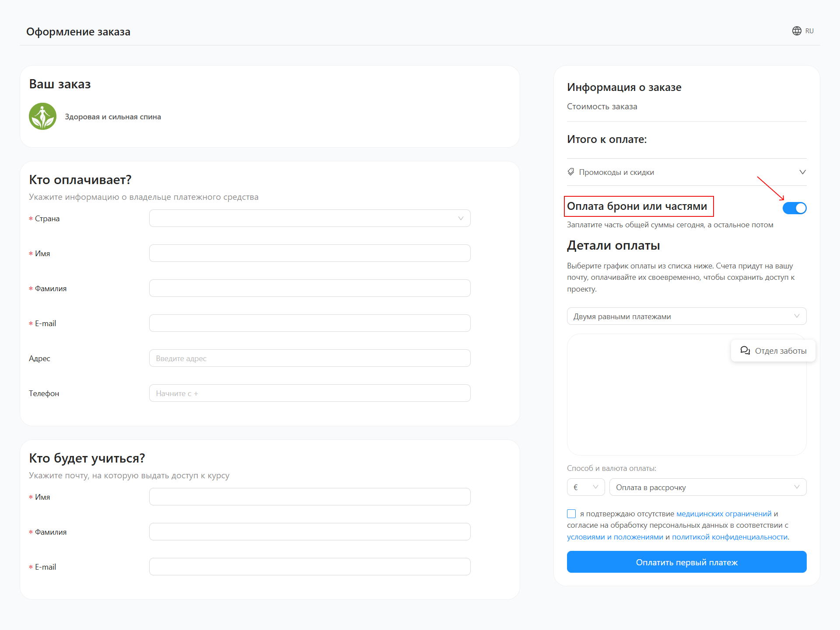840x630 pixels.
Task: Focus the Телефон phone input field
Action: click(x=309, y=393)
